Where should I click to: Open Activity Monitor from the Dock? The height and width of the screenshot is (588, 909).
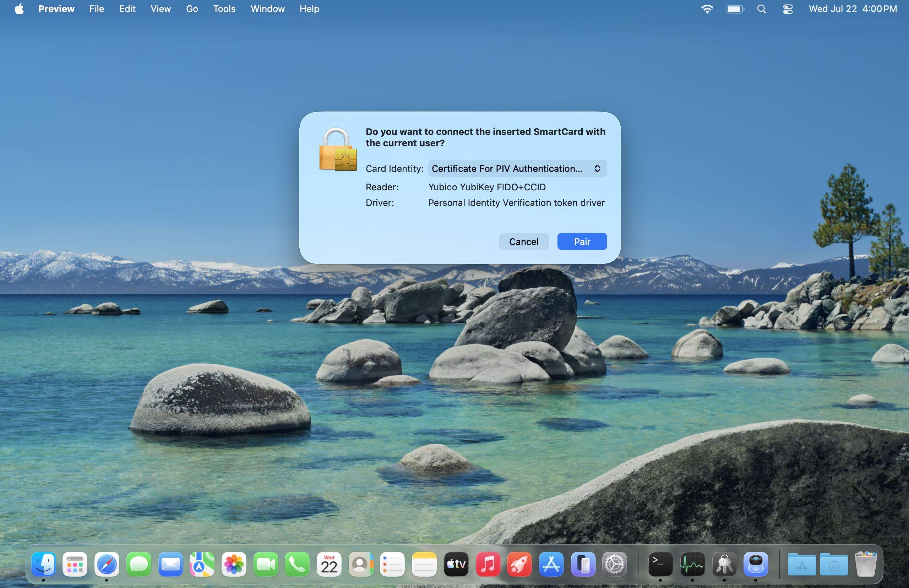692,564
